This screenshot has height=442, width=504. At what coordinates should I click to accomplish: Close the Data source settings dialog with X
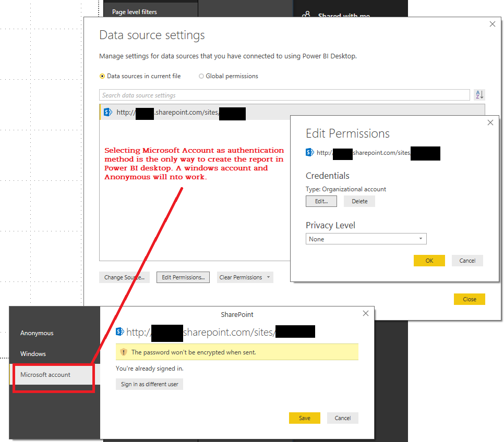pyautogui.click(x=492, y=24)
